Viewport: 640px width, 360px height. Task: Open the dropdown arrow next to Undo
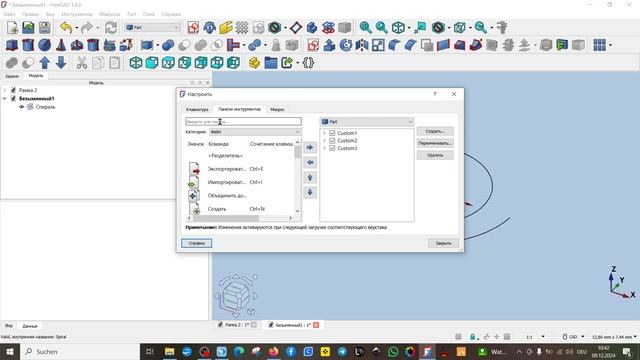pos(76,28)
